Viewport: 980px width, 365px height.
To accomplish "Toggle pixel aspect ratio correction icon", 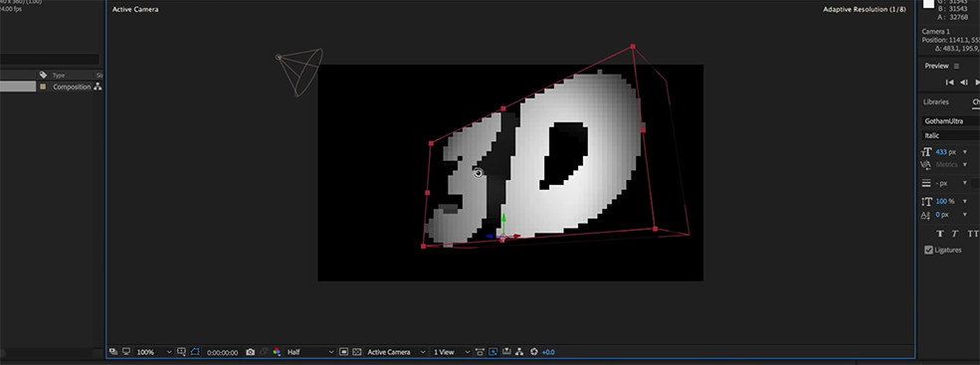I will click(x=480, y=352).
